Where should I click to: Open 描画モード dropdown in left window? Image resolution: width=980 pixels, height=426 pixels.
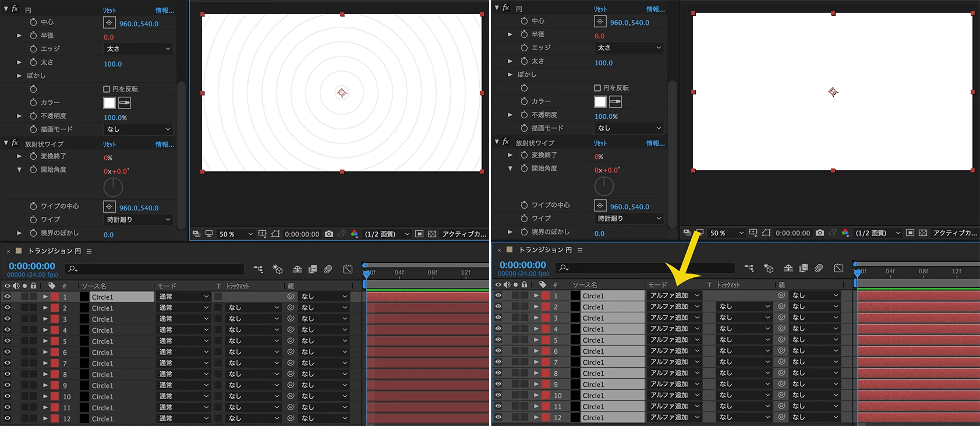(138, 129)
